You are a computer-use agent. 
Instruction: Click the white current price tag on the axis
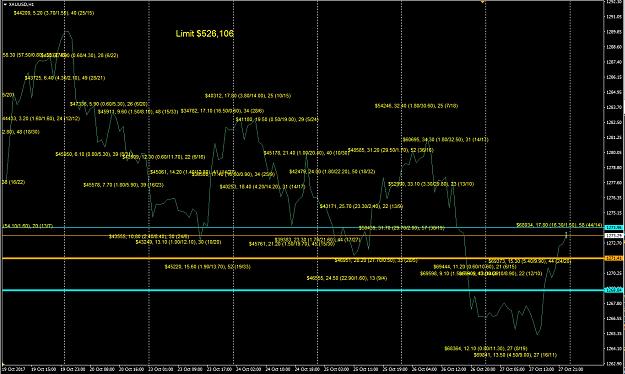pos(614,235)
